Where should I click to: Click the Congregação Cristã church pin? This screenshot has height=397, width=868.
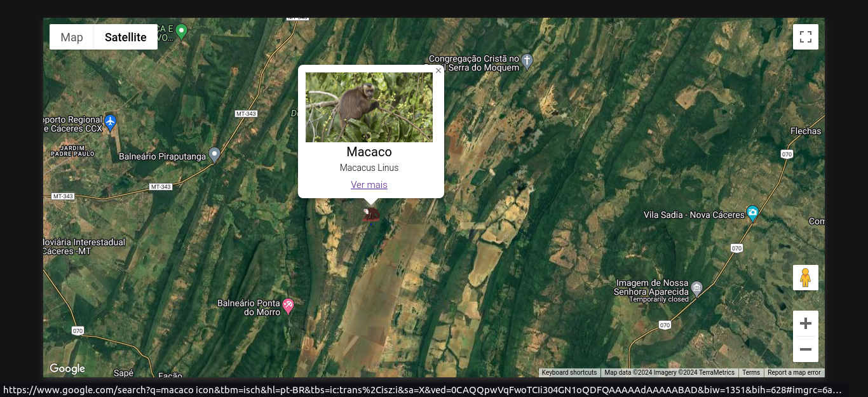[527, 61]
